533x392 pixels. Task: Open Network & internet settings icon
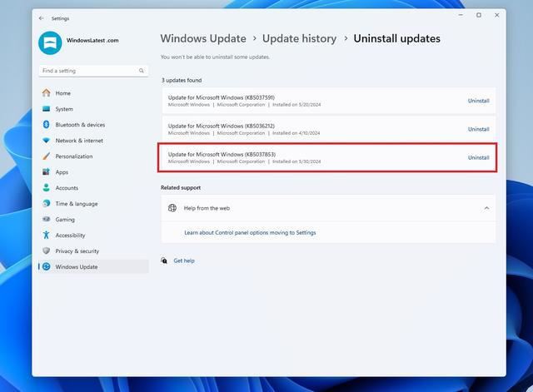47,141
